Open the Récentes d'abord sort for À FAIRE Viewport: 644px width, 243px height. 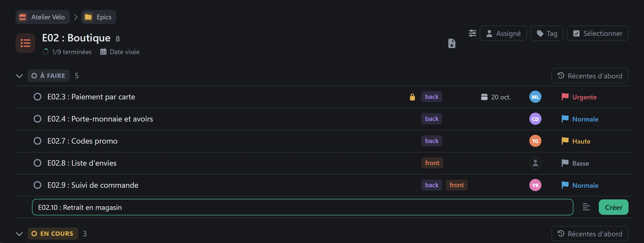tap(590, 76)
